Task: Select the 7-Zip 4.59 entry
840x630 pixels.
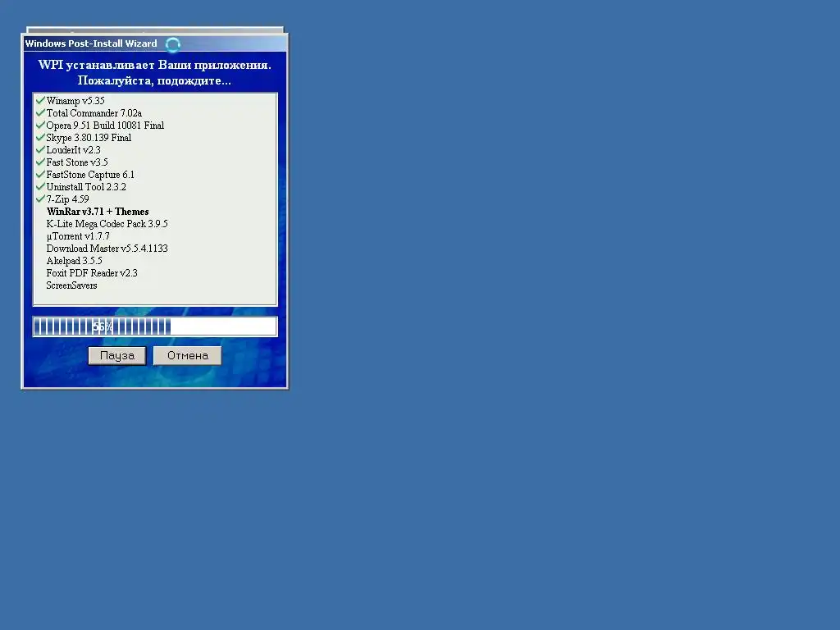Action: coord(67,199)
